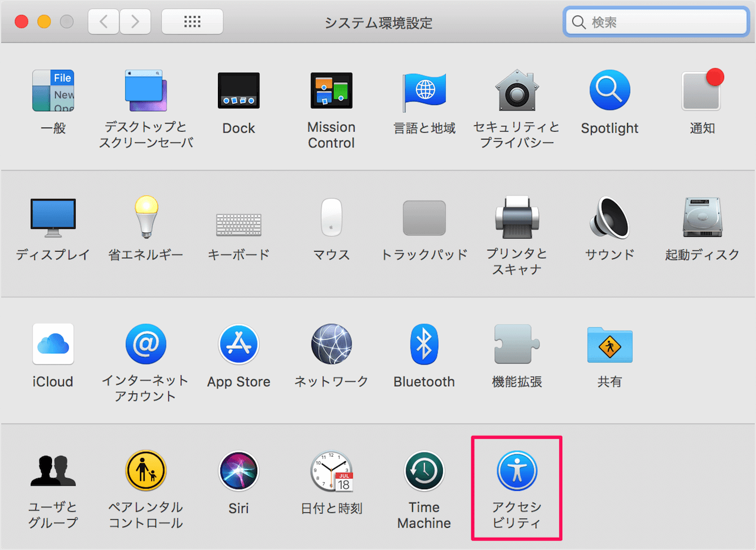
Task: Open the 一般 (General) preferences icon
Action: point(53,91)
